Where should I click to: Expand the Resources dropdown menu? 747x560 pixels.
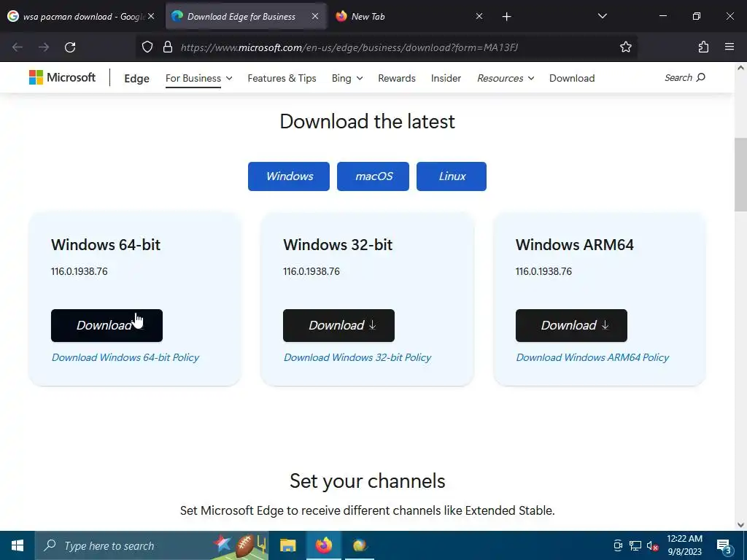pos(506,78)
